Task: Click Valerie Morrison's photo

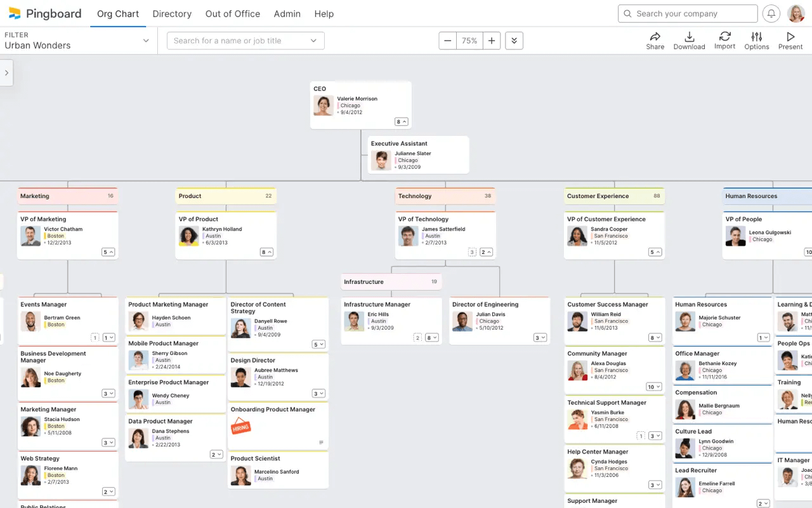Action: click(x=324, y=105)
